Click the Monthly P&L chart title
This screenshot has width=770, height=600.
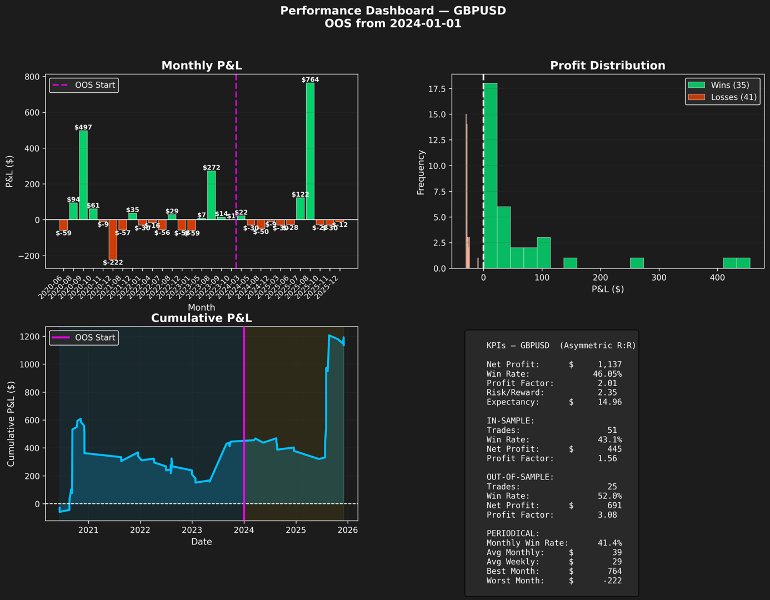(201, 65)
